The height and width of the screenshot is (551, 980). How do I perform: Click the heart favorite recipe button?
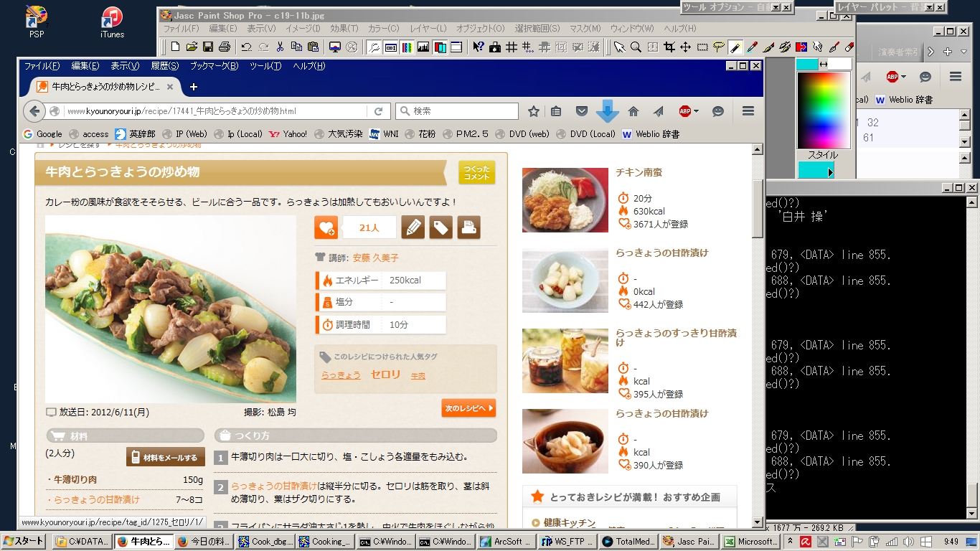[326, 227]
